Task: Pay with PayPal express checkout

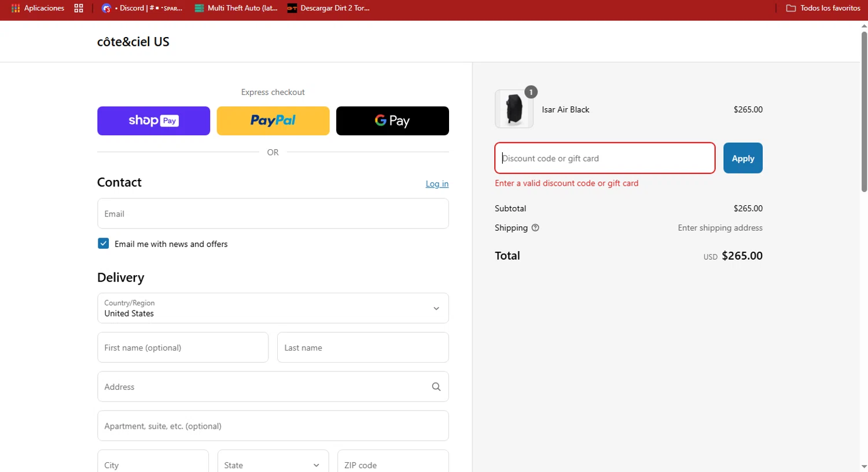Action: 273,121
